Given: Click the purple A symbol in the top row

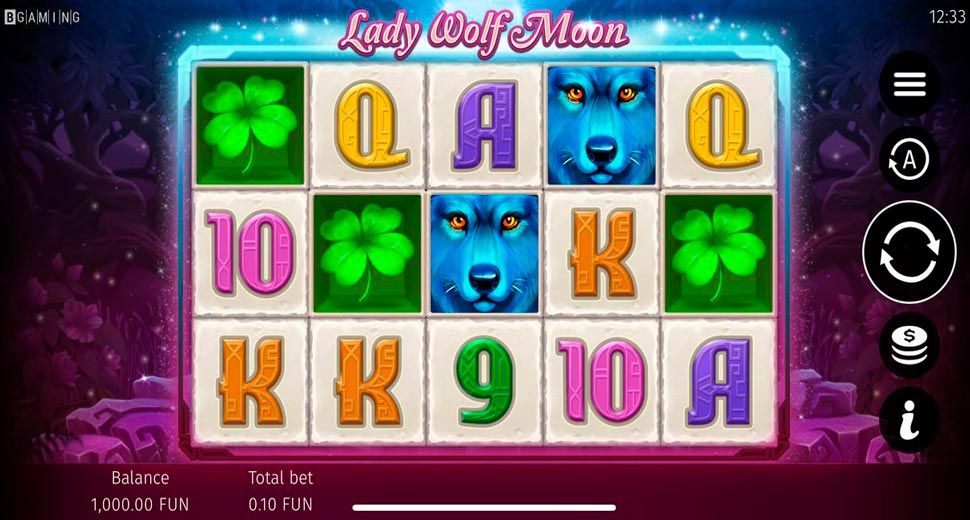Looking at the screenshot, I should pyautogui.click(x=484, y=126).
